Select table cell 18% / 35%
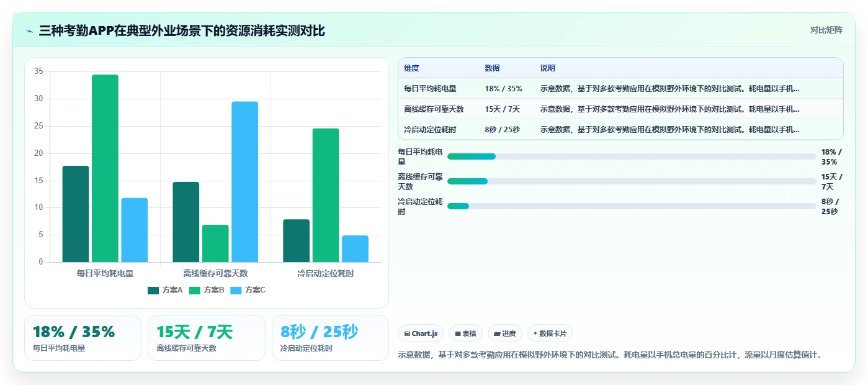The image size is (868, 385). (x=503, y=89)
